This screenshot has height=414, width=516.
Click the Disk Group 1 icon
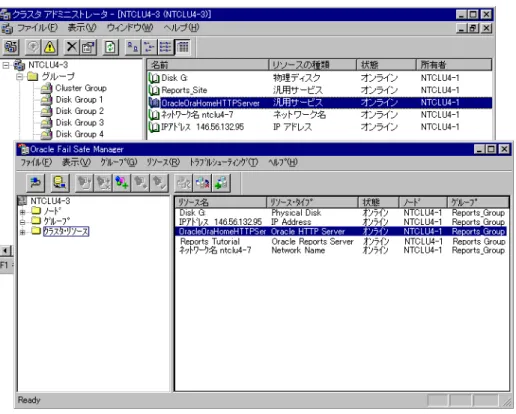[46, 100]
